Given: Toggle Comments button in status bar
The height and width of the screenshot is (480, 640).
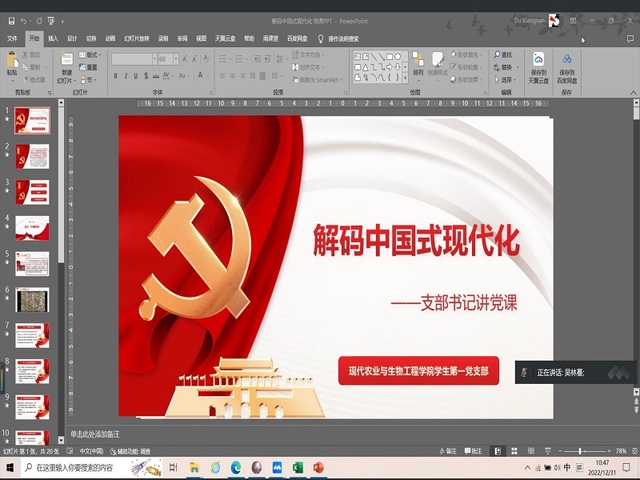Looking at the screenshot, I should tap(473, 451).
